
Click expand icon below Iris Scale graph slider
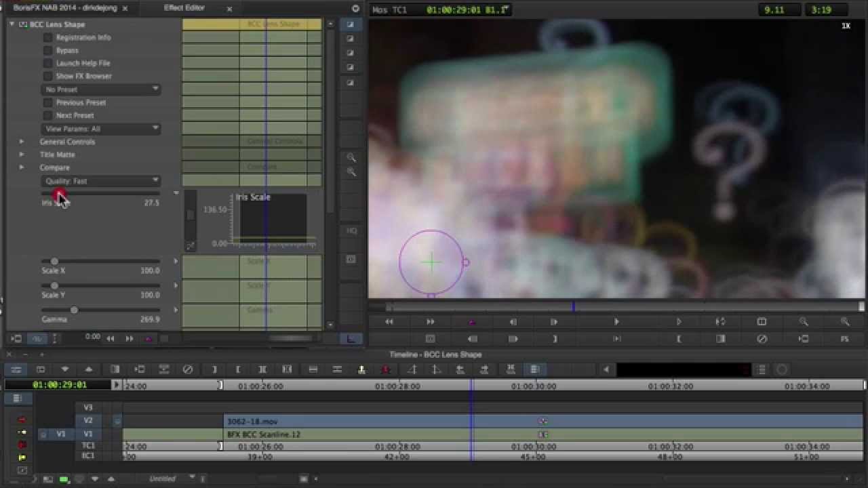coord(191,246)
